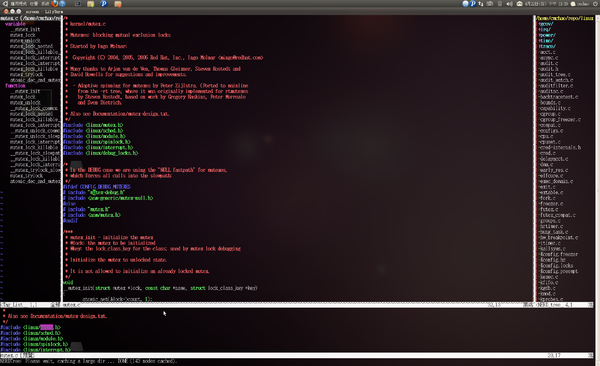Open the volume speaker indicator

pos(509,4)
